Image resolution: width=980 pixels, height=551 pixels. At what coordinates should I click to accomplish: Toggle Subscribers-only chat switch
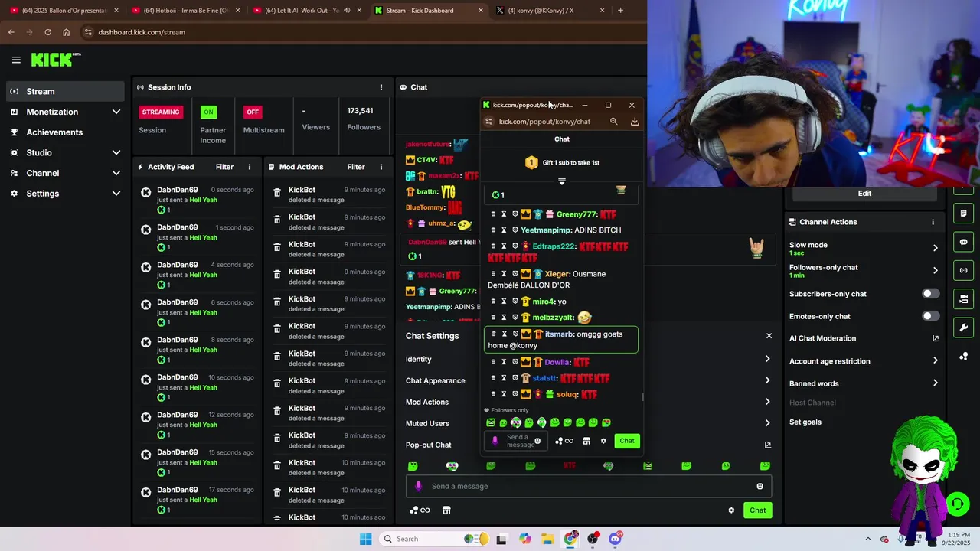[x=930, y=294]
